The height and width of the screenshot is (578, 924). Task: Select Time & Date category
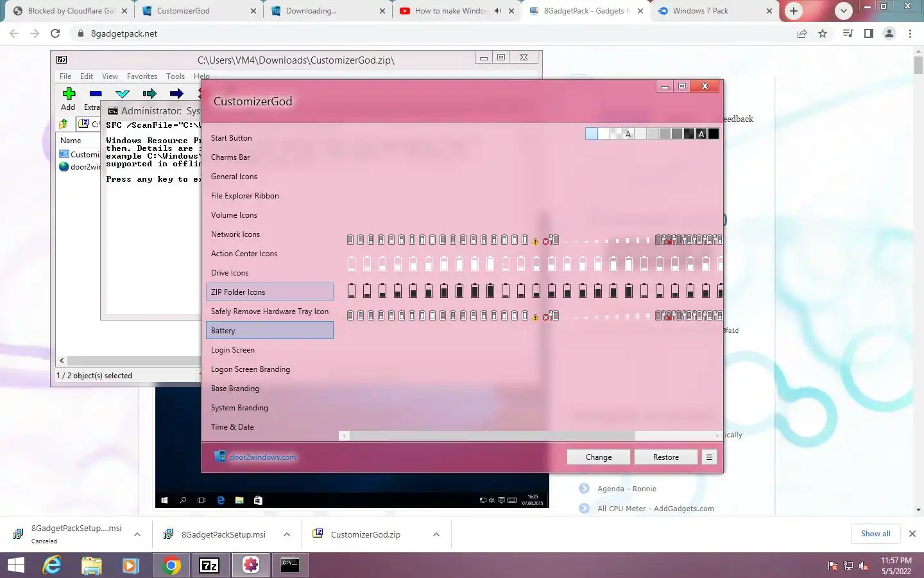[269, 427]
